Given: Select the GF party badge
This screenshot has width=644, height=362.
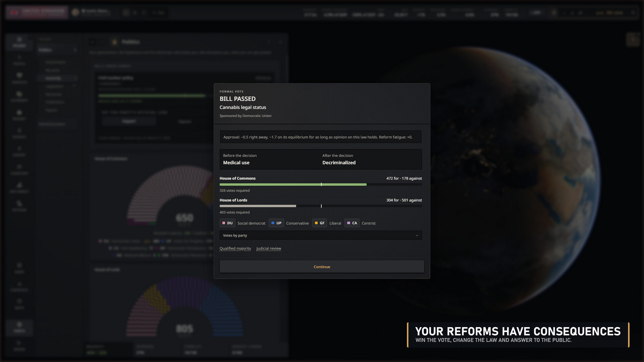Looking at the screenshot, I should pyautogui.click(x=320, y=223).
